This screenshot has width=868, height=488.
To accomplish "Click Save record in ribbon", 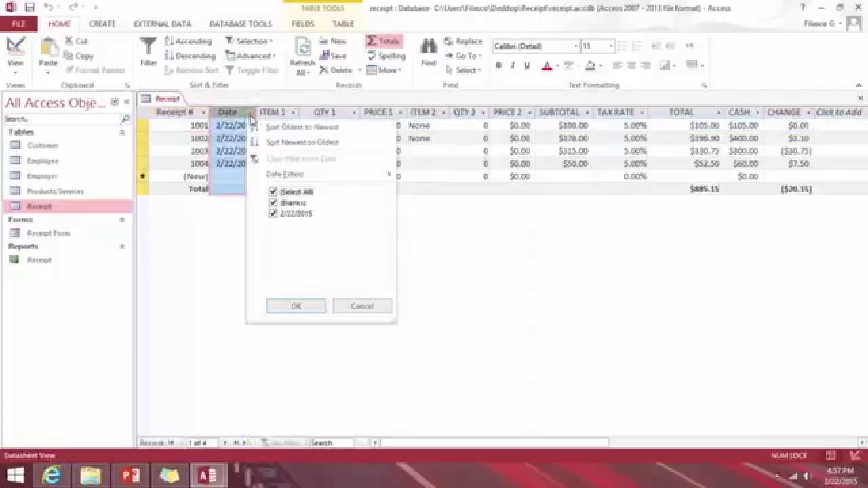I will [x=333, y=56].
